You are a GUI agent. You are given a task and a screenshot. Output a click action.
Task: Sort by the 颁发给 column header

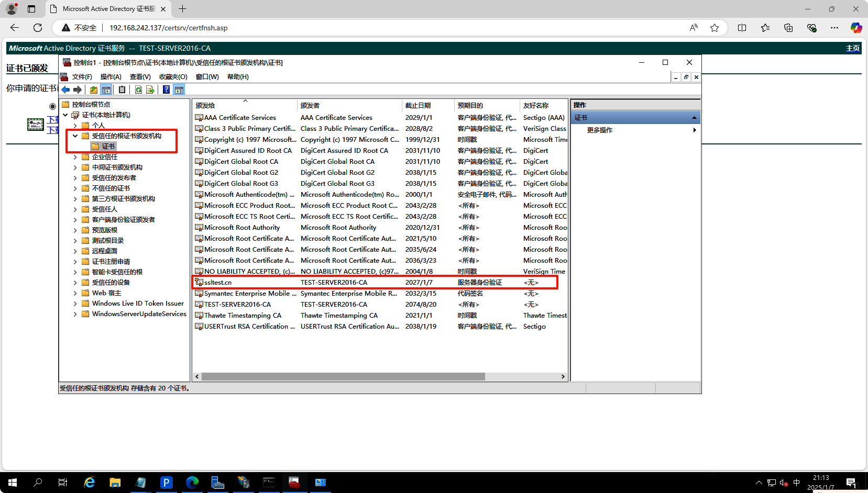point(245,105)
